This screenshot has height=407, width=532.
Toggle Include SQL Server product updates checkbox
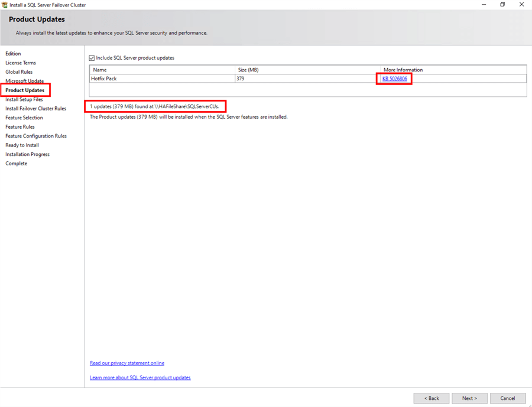click(x=92, y=58)
